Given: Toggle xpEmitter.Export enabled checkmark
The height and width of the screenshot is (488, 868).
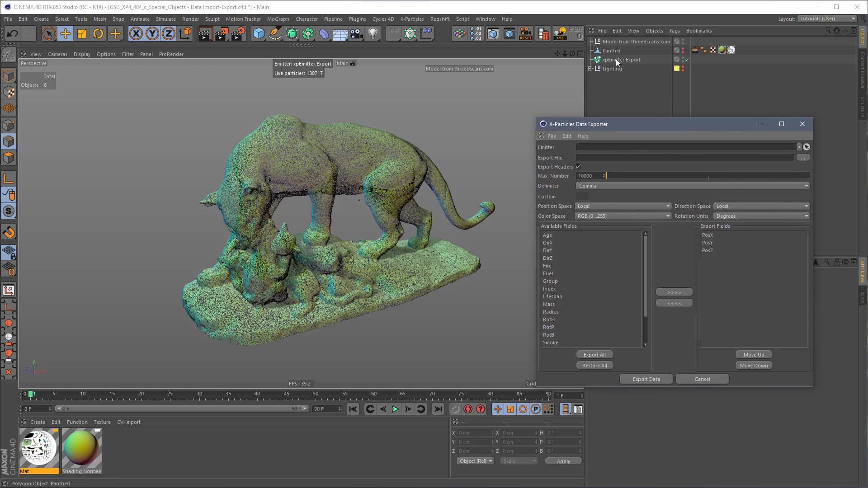Looking at the screenshot, I should [x=687, y=60].
